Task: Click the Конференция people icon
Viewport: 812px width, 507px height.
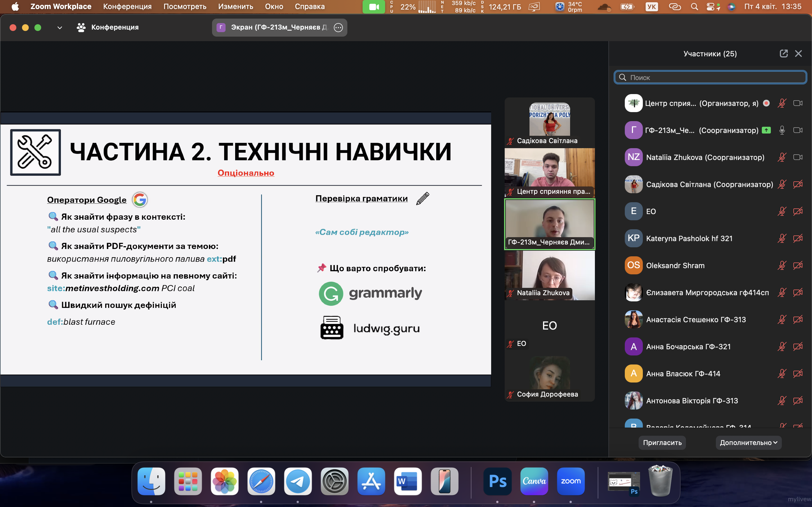Action: pyautogui.click(x=81, y=28)
